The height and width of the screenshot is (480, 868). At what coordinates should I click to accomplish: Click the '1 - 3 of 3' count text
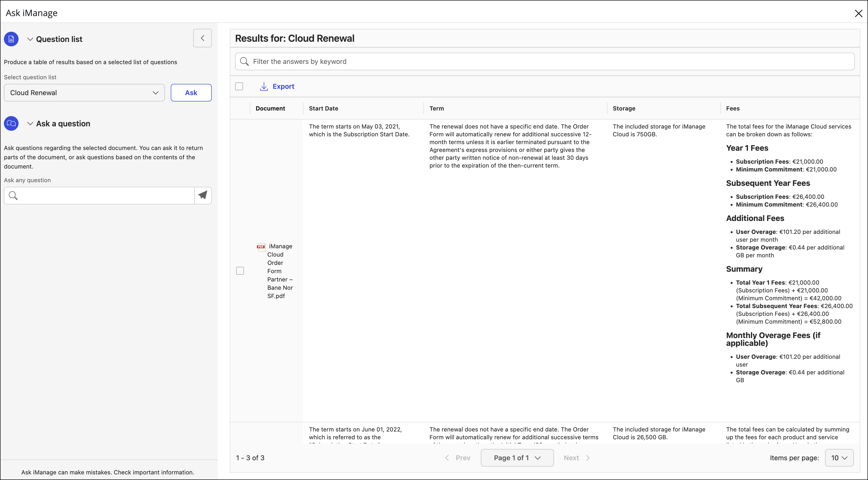pyautogui.click(x=250, y=458)
